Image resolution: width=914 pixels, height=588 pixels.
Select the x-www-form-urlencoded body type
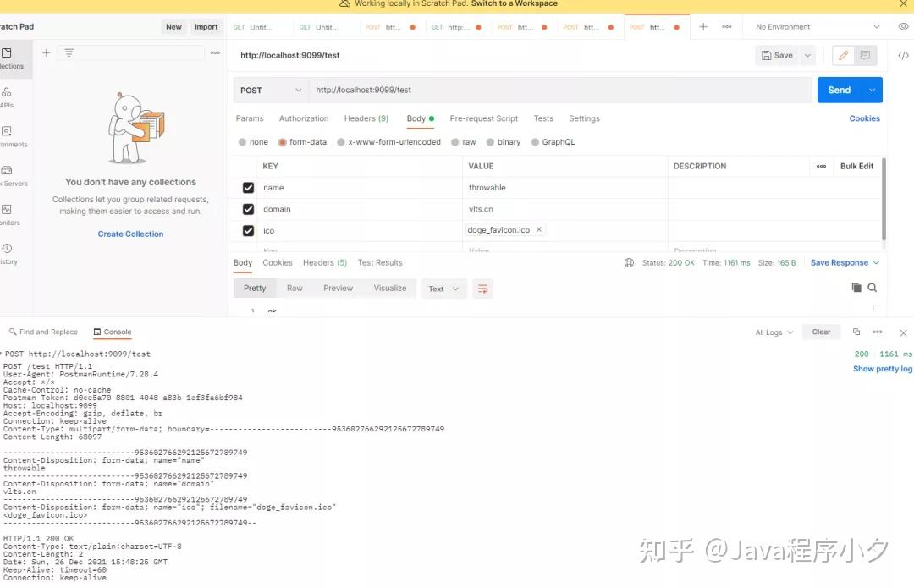(388, 142)
